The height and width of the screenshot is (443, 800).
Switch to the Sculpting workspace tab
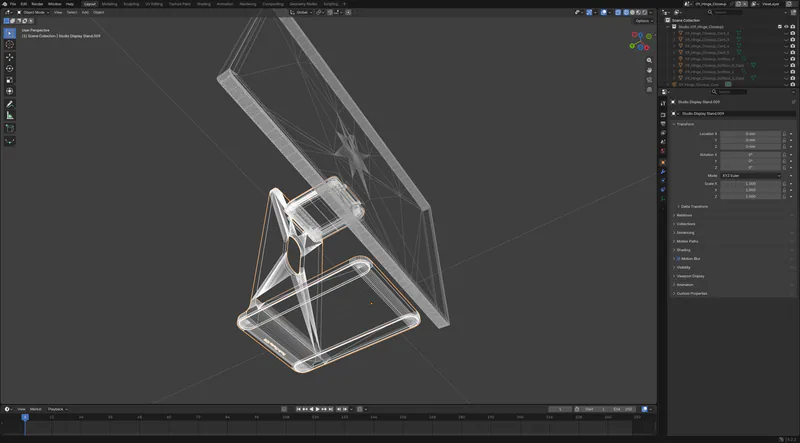tap(131, 4)
